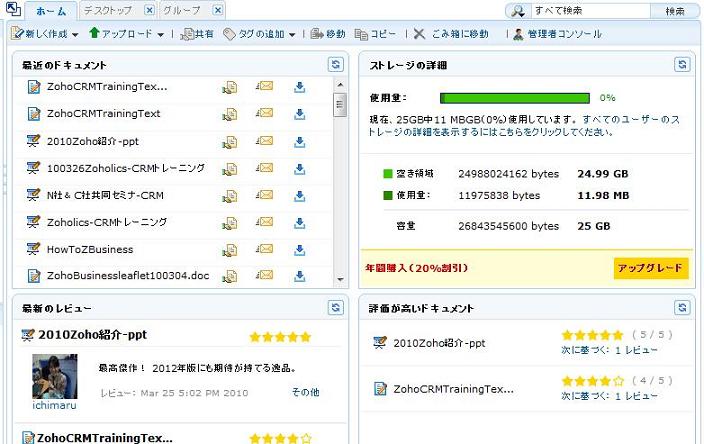Screen dimensions: 704x444
Task: Expand the タグの追加 dropdown
Action: point(292,35)
